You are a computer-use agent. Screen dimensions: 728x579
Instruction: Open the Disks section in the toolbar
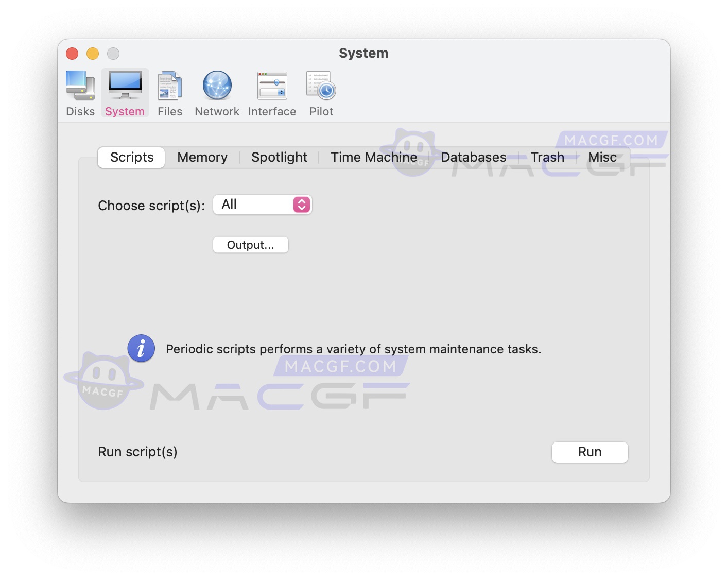(80, 93)
